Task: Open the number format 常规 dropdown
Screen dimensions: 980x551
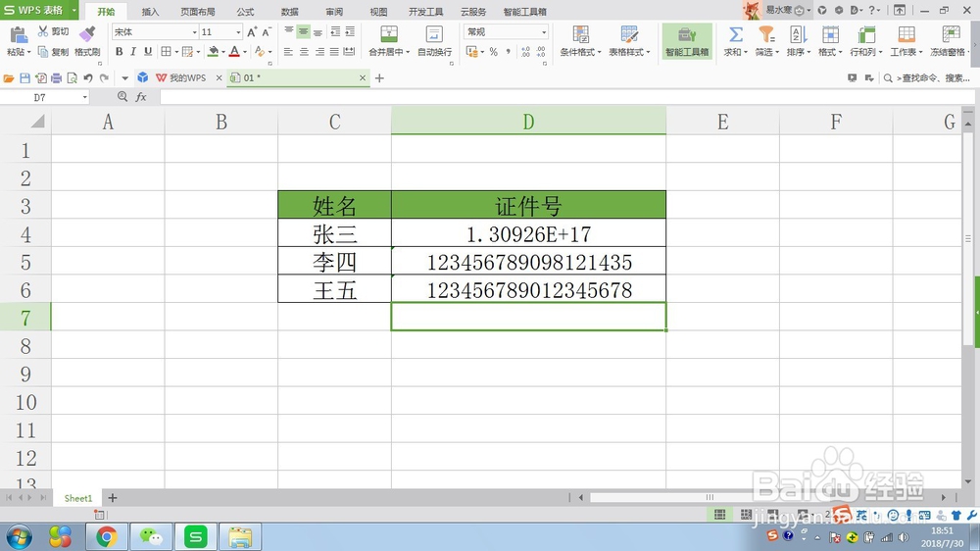Action: [x=544, y=32]
